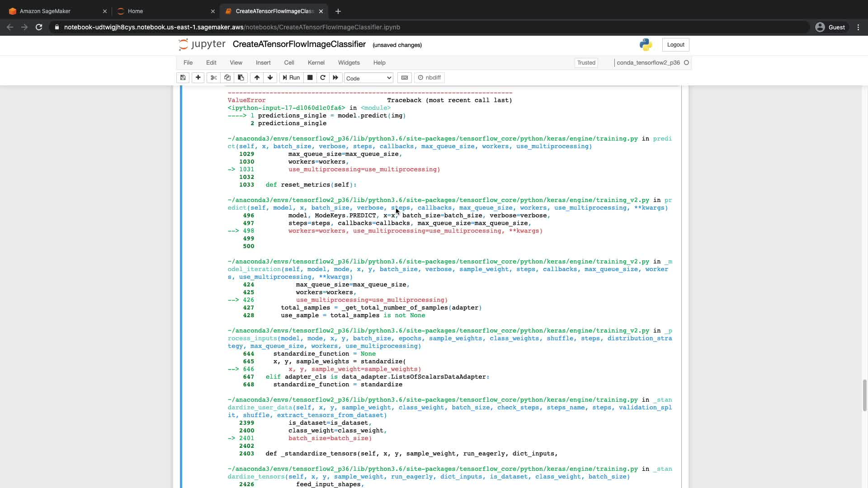Move selected cell down arrow

pyautogui.click(x=270, y=78)
